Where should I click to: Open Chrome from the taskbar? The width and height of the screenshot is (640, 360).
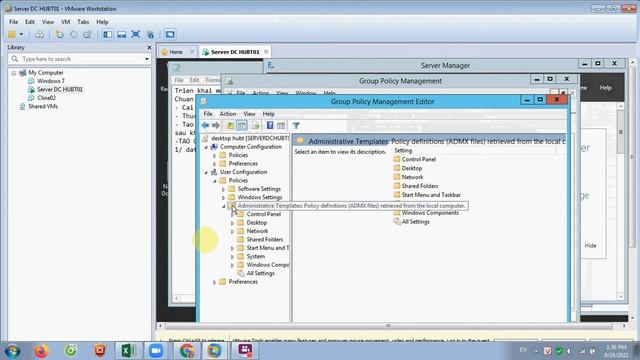click(x=187, y=351)
